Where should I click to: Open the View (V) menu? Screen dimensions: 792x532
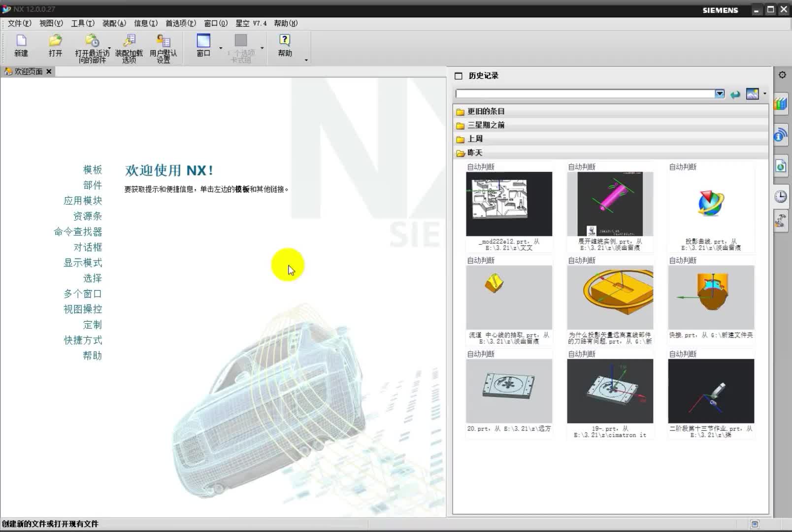point(51,23)
